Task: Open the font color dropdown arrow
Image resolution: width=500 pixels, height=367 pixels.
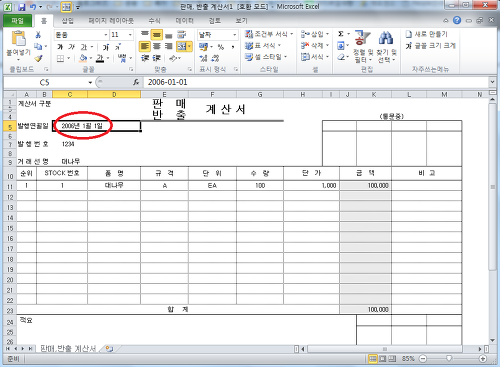Action: 108,58
